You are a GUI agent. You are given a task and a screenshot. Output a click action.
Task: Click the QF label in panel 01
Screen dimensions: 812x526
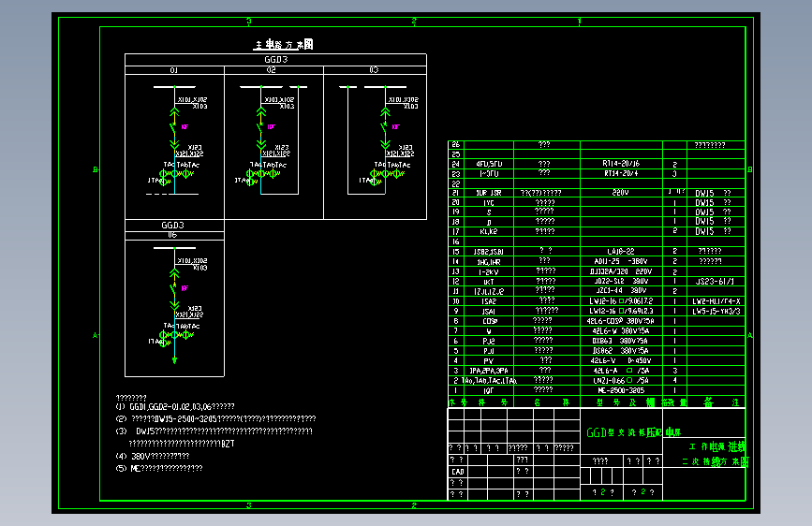[185, 127]
